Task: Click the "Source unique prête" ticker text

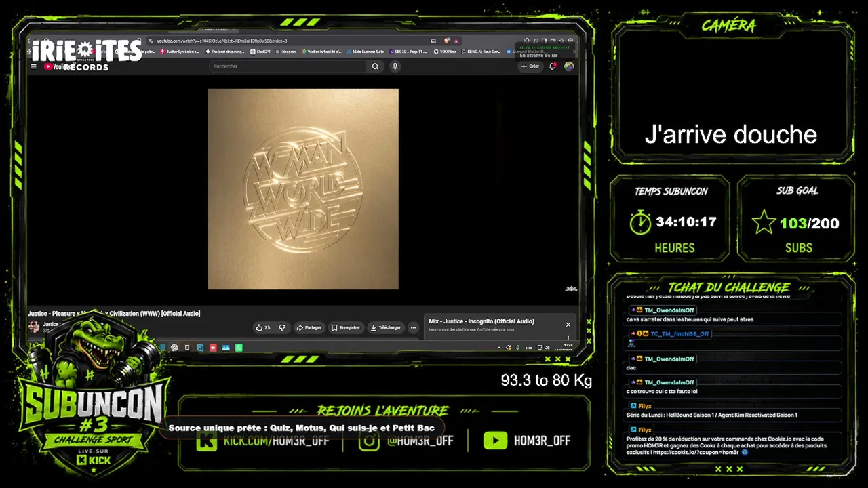Action: coord(301,428)
